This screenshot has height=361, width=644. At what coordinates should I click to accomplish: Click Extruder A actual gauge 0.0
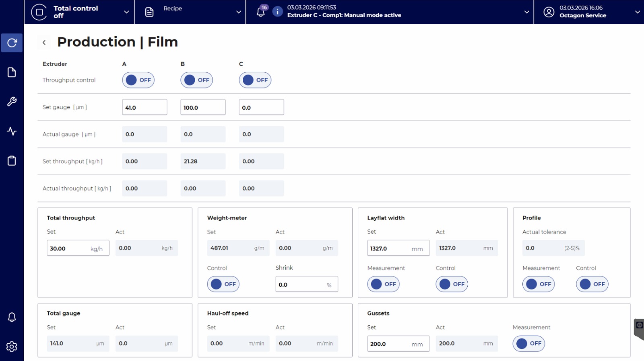point(144,134)
